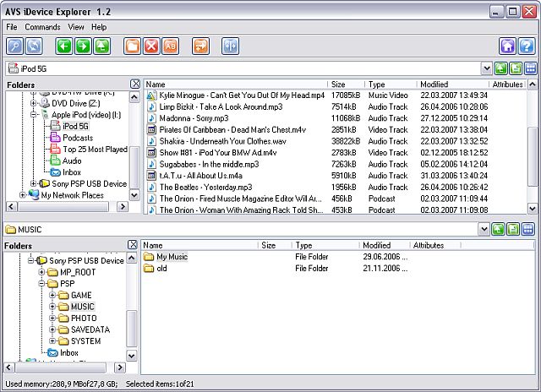Click the green Back arrow button
The width and height of the screenshot is (541, 392).
coord(64,46)
